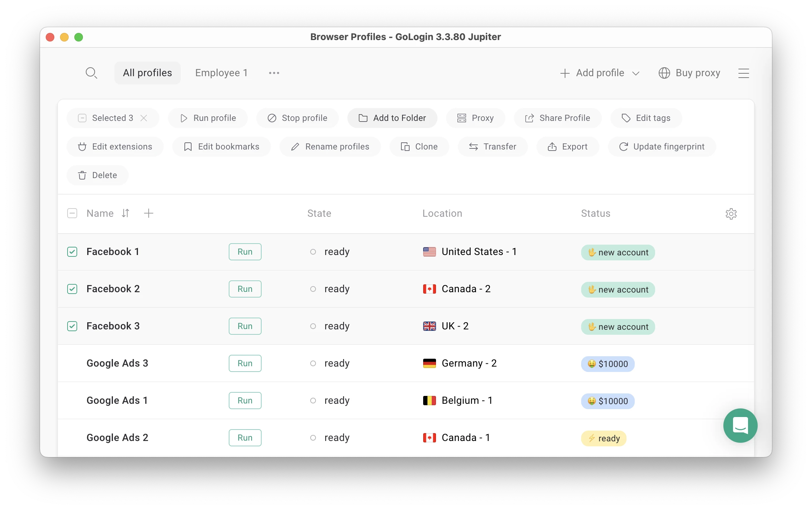Click Rename profiles action
Screen dimensions: 812x510
click(330, 147)
